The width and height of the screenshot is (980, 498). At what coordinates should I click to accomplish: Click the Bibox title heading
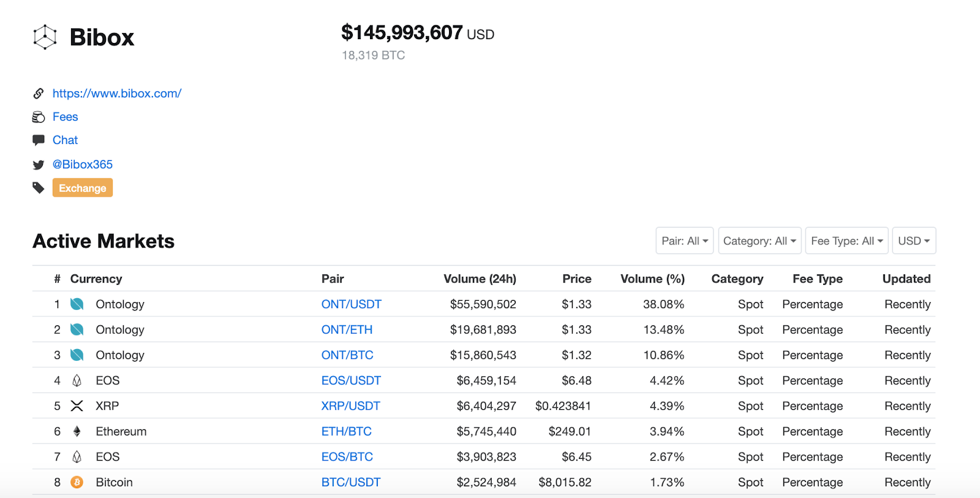click(x=102, y=37)
